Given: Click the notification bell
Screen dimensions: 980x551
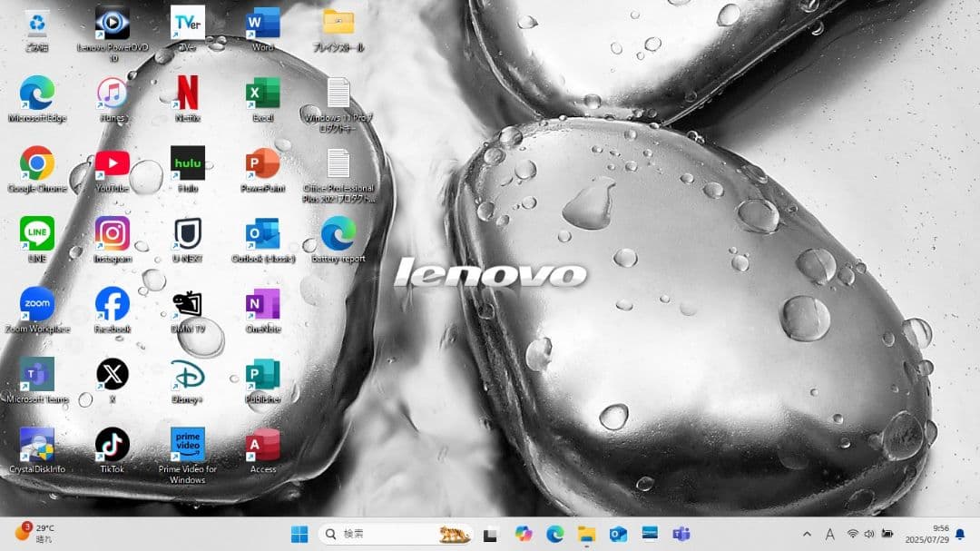Looking at the screenshot, I should pyautogui.click(x=959, y=534).
